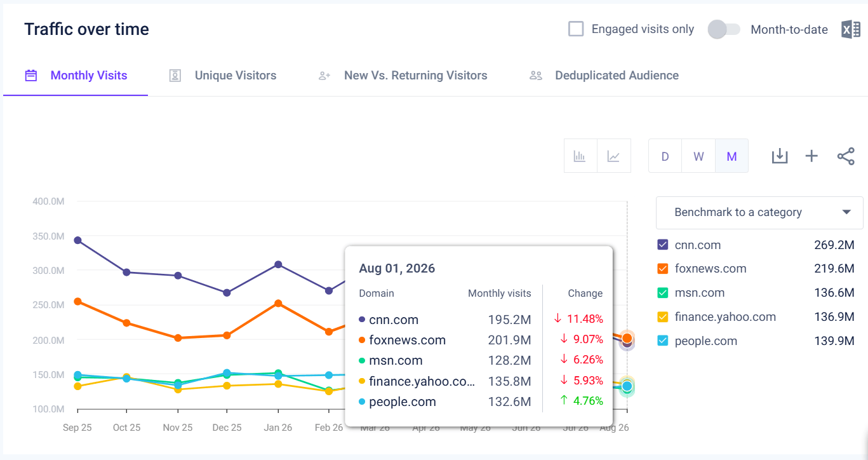Click foxnews.com Nov 25 data point
Image resolution: width=868 pixels, height=460 pixels.
(x=178, y=338)
